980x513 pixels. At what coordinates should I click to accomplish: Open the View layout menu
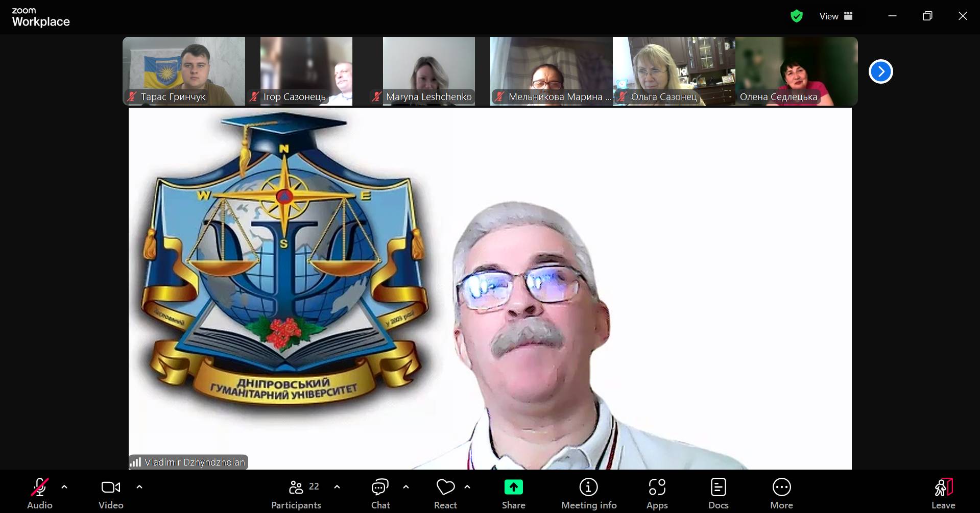click(x=836, y=16)
